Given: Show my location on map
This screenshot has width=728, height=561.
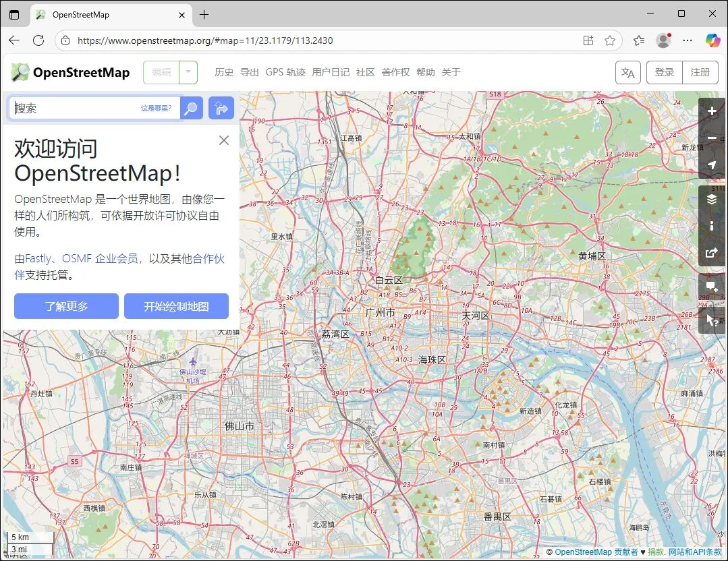Looking at the screenshot, I should click(x=711, y=165).
